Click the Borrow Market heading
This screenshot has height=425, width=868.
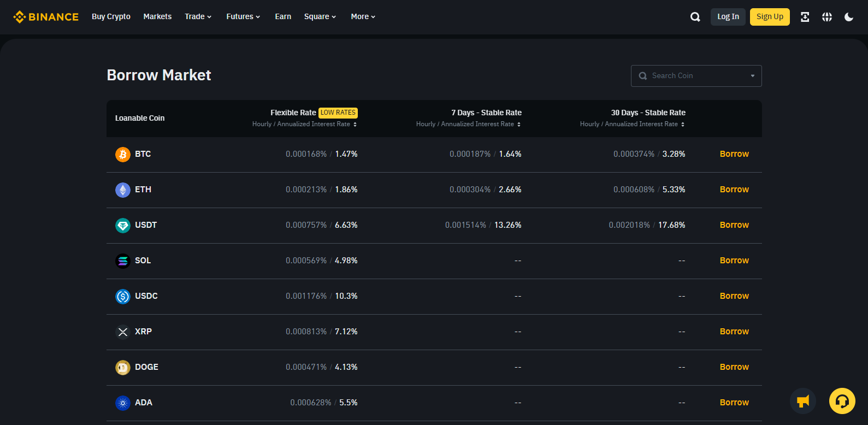pos(159,75)
